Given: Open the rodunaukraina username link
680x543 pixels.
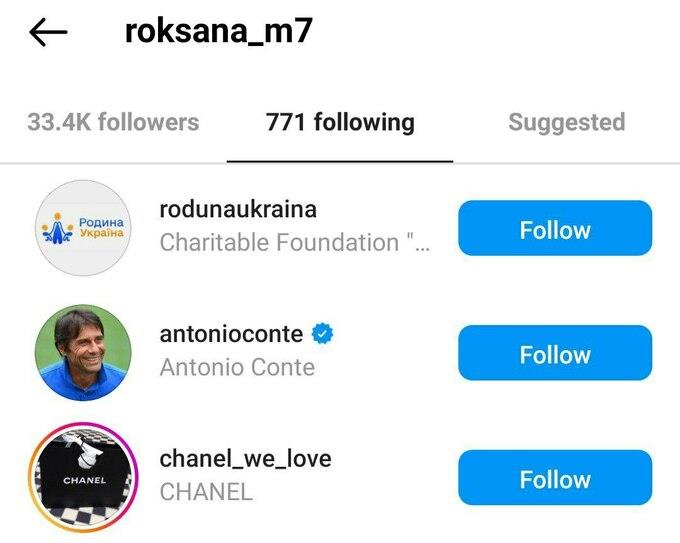Looking at the screenshot, I should (x=237, y=209).
